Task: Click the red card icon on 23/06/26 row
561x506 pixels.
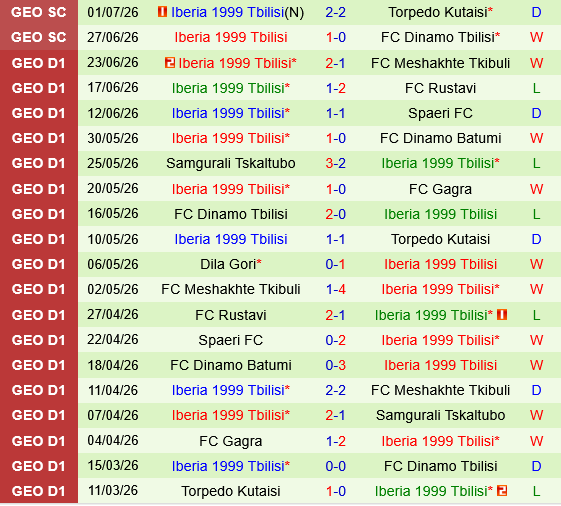Action: 170,63
